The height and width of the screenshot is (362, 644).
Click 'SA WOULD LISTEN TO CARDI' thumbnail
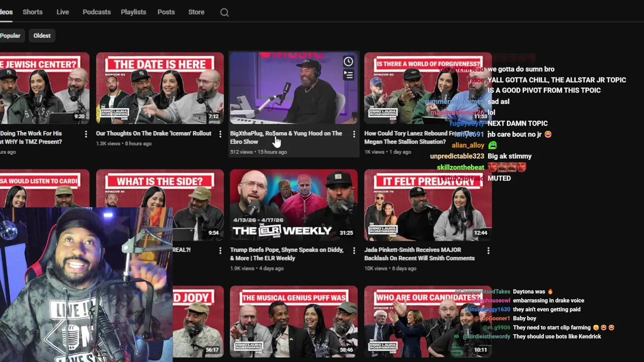[44, 189]
